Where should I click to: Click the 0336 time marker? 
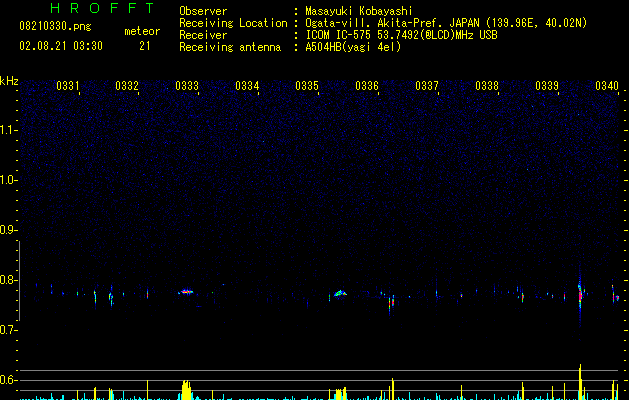[367, 86]
